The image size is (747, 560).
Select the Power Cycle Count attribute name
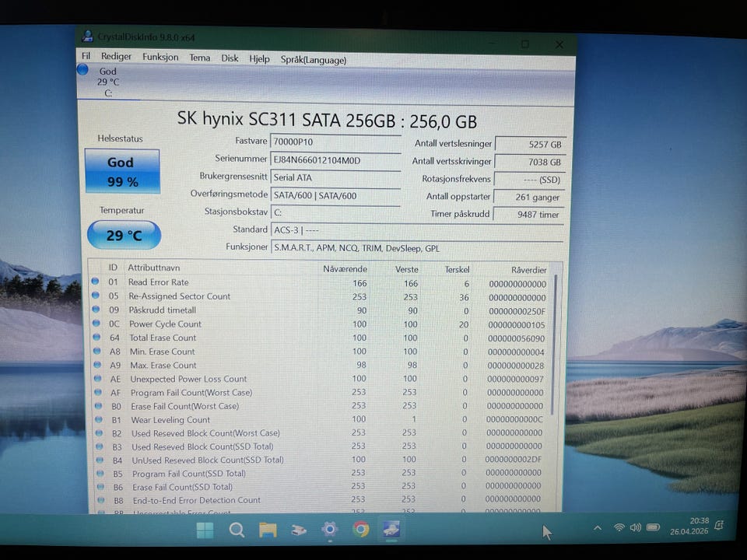click(x=165, y=324)
